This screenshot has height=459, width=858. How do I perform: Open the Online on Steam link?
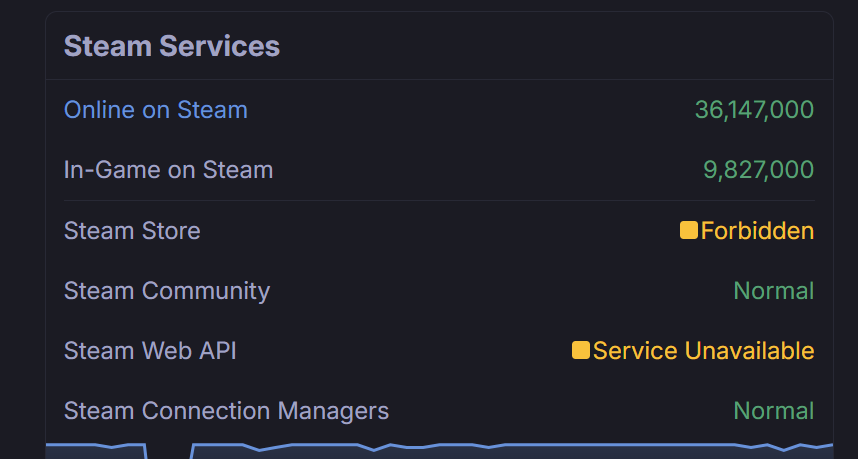[x=155, y=110]
